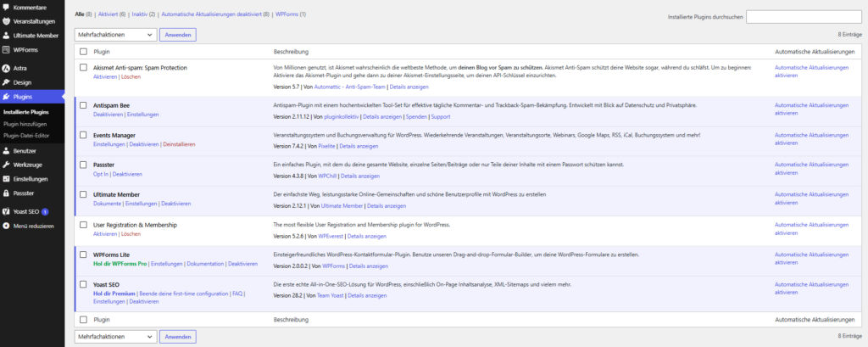The height and width of the screenshot is (347, 868).
Task: Open Beende deine first-time configuration link
Action: [184, 294]
